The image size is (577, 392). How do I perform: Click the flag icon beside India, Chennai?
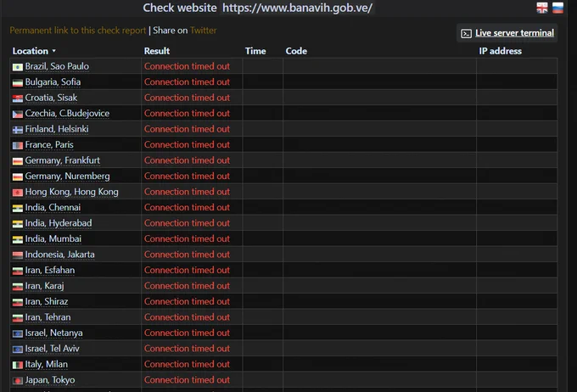pyautogui.click(x=18, y=209)
